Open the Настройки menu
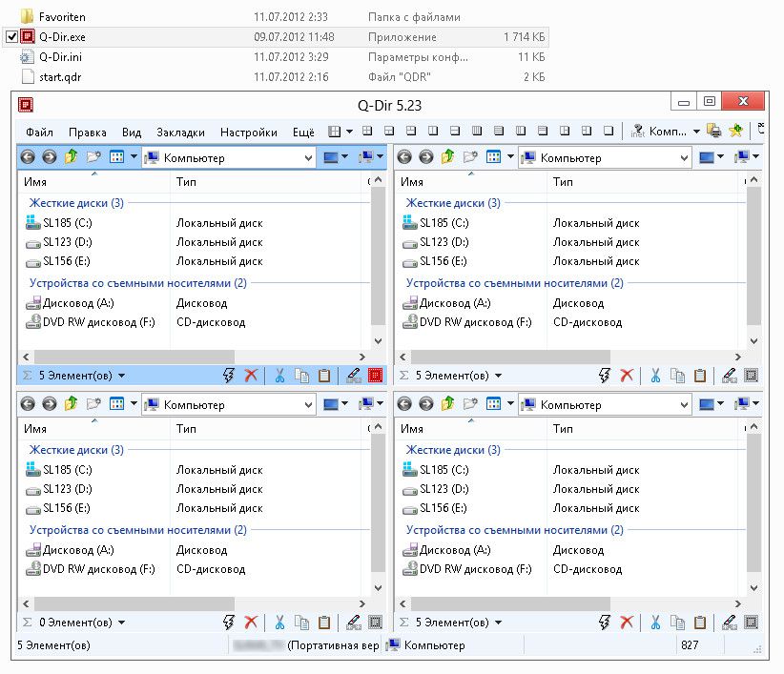The height and width of the screenshot is (674, 784). (x=248, y=133)
